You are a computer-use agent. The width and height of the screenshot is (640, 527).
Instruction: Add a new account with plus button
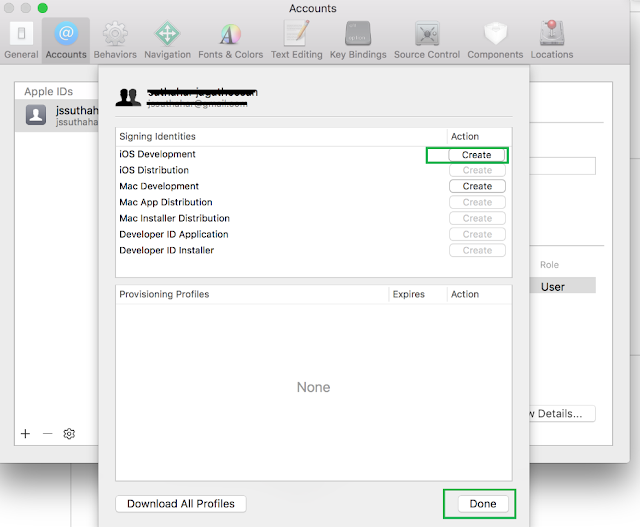coord(25,434)
